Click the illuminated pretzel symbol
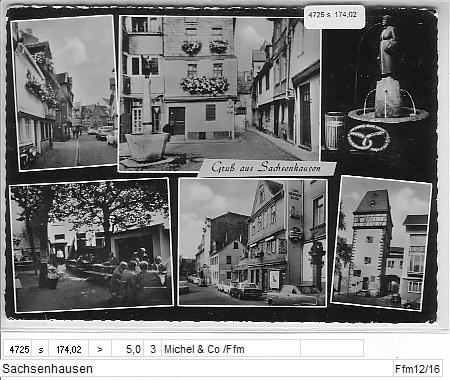The image size is (450, 380). [x=368, y=138]
